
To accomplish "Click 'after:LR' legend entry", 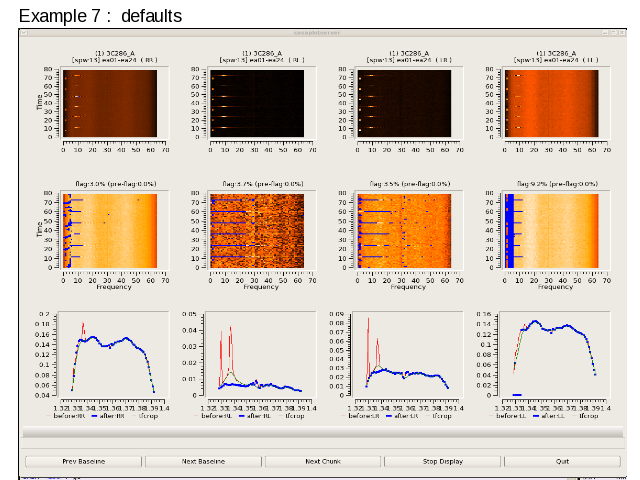I will click(402, 416).
